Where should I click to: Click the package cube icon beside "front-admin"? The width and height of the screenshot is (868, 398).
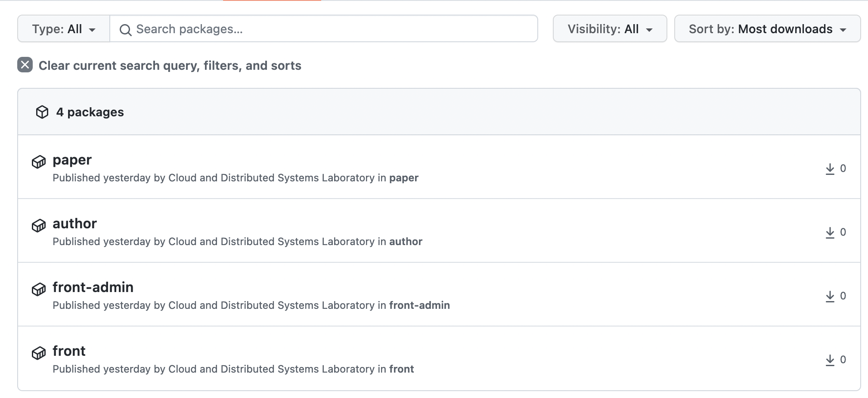click(39, 289)
